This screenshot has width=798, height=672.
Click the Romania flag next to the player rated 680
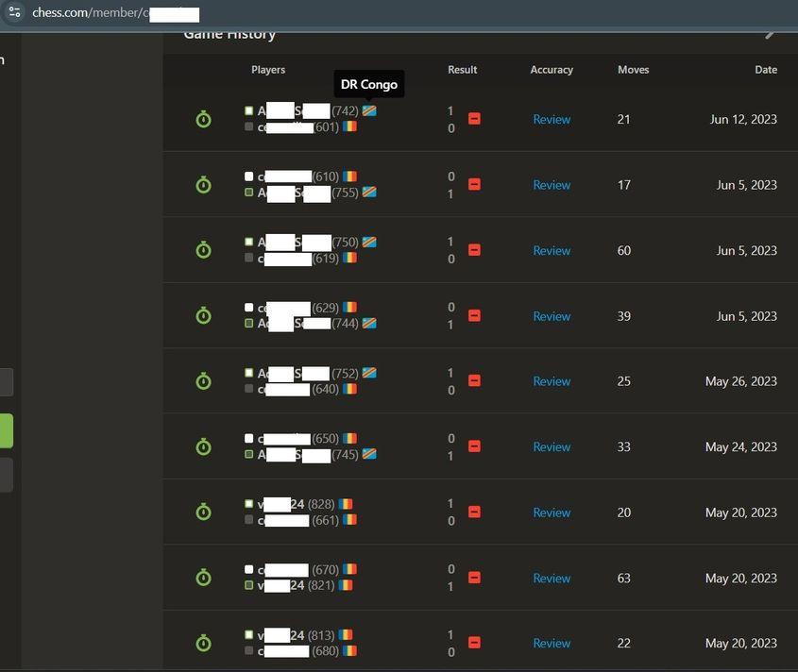click(349, 650)
